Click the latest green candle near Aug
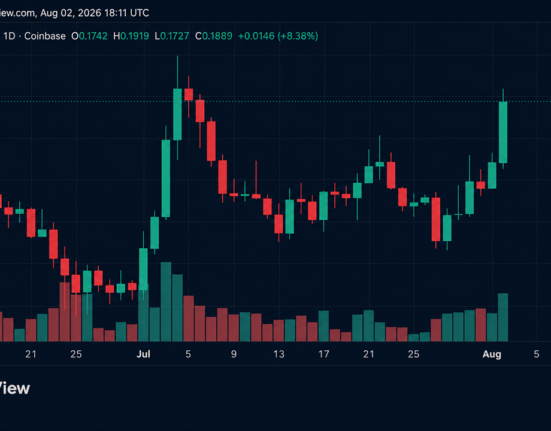Image resolution: width=551 pixels, height=431 pixels. (503, 132)
